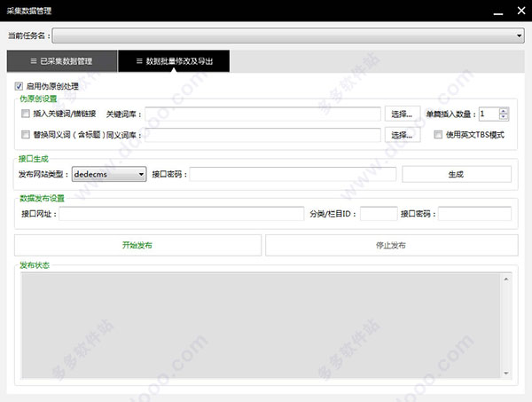Click 选择... button for 关键词库
532x402 pixels.
tap(402, 114)
